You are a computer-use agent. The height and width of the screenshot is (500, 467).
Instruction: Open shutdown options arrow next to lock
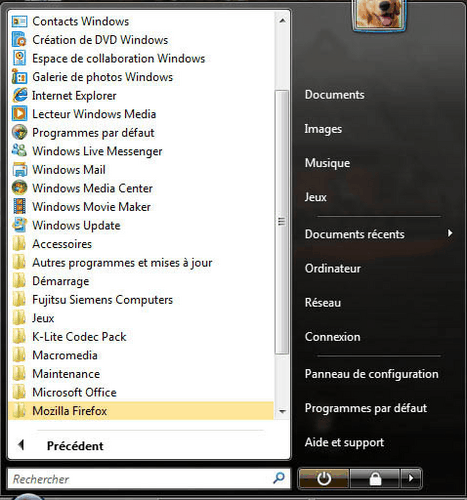click(411, 479)
